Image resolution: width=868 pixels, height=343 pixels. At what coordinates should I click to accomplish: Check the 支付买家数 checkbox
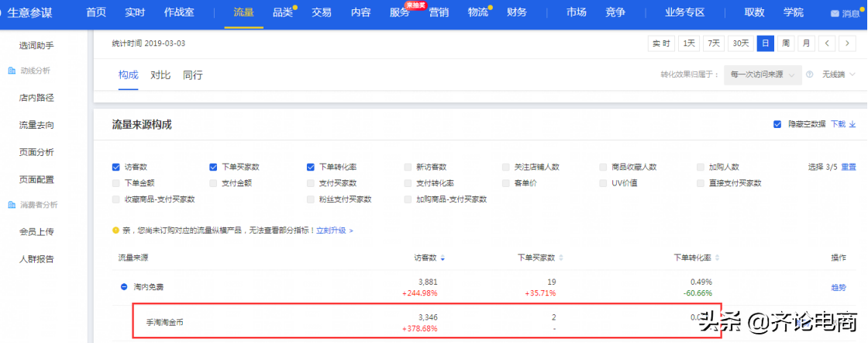coord(311,183)
